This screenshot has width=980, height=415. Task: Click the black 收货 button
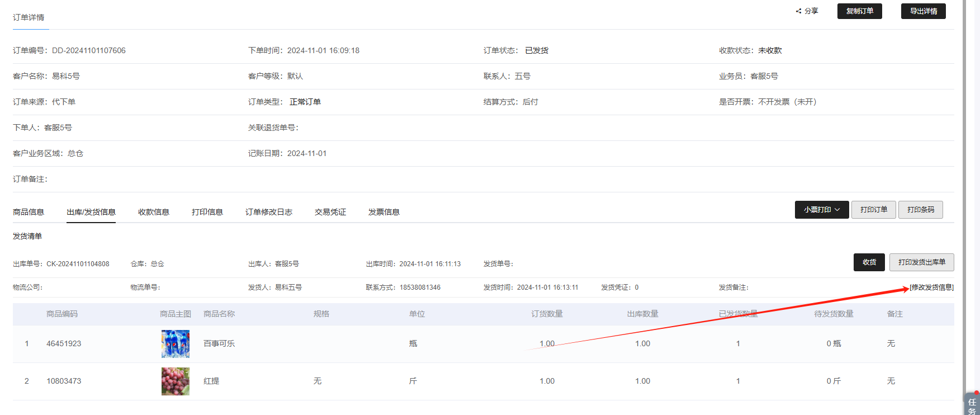click(x=869, y=262)
